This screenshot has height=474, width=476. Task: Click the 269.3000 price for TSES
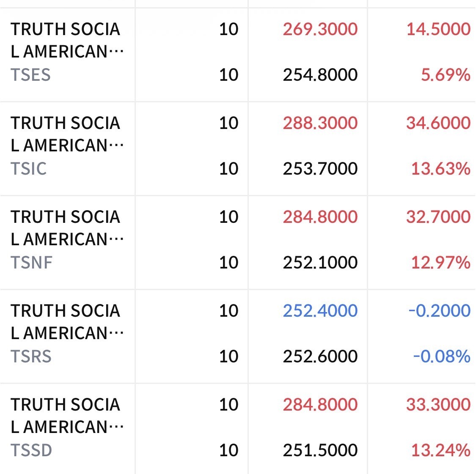pos(320,29)
